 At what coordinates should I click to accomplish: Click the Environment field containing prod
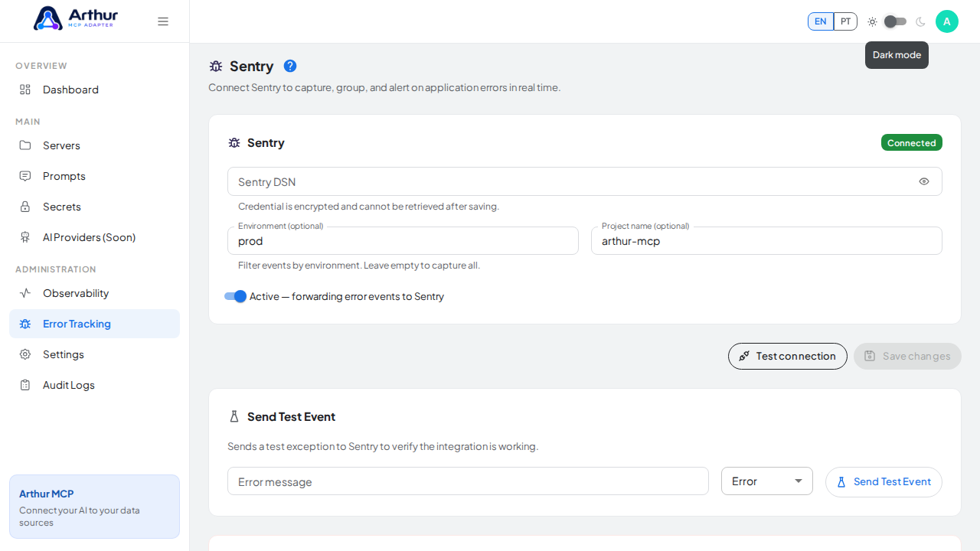(403, 241)
